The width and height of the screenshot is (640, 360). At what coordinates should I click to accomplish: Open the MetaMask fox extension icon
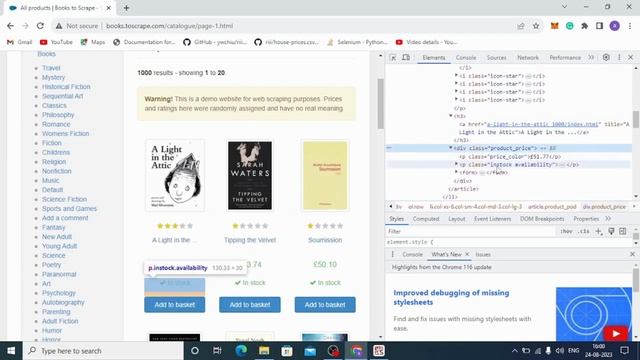[x=554, y=26]
